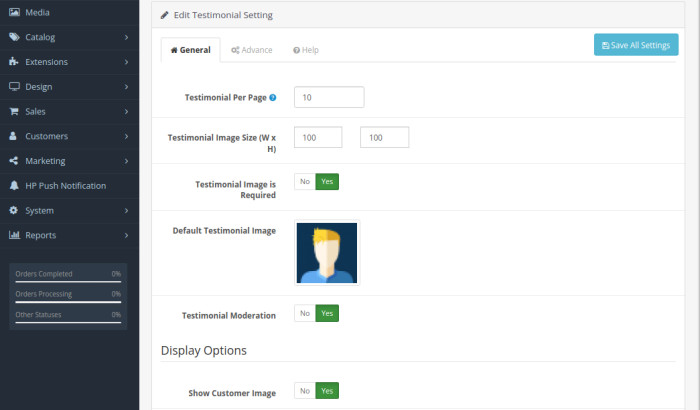Open the Catalog menu label
The height and width of the screenshot is (410, 700).
click(40, 37)
